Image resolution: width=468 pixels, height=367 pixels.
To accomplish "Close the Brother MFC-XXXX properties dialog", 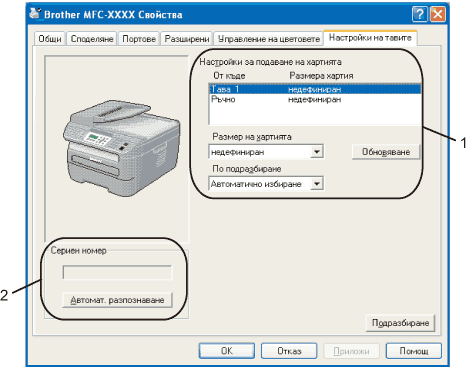I will point(438,14).
